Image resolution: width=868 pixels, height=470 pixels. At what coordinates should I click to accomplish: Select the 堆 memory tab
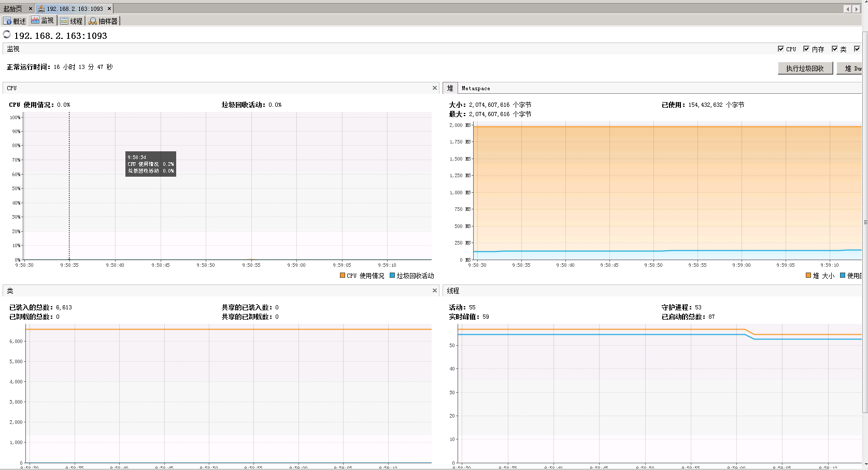(x=450, y=88)
